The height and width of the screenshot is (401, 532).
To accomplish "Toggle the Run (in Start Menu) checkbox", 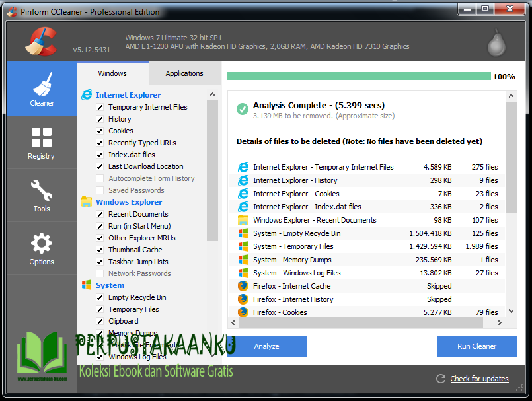I will click(x=100, y=227).
